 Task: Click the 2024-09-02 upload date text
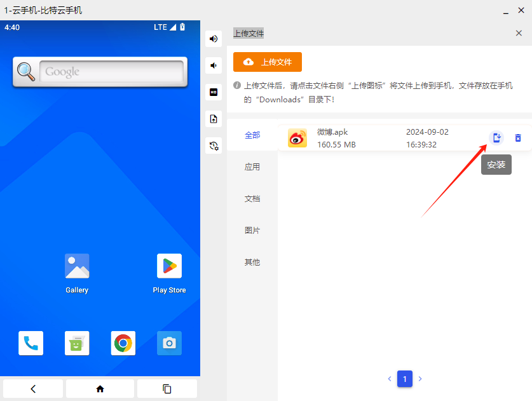(x=427, y=132)
